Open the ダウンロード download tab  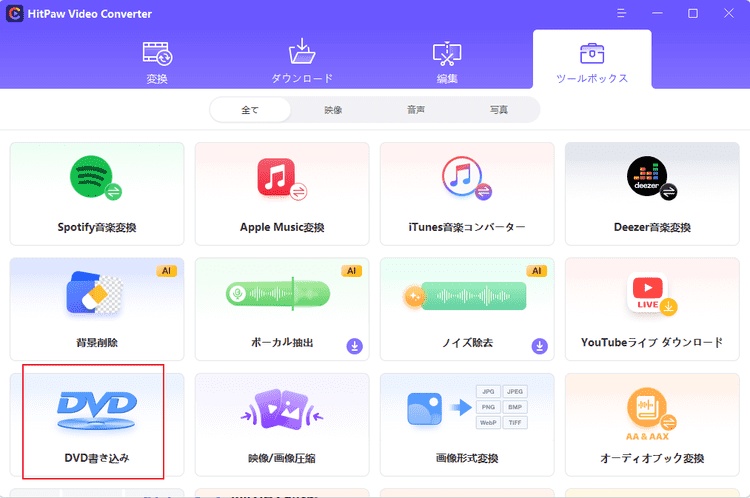coord(302,62)
